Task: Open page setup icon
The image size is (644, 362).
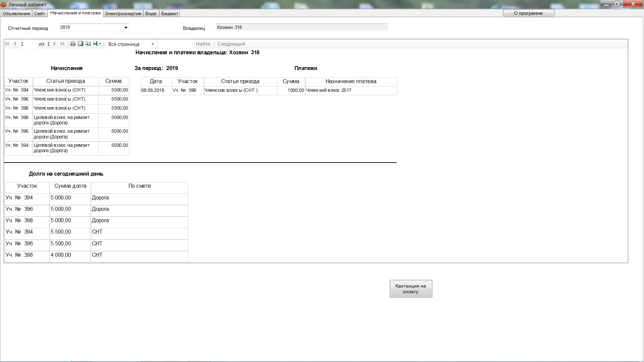Action: [x=88, y=44]
